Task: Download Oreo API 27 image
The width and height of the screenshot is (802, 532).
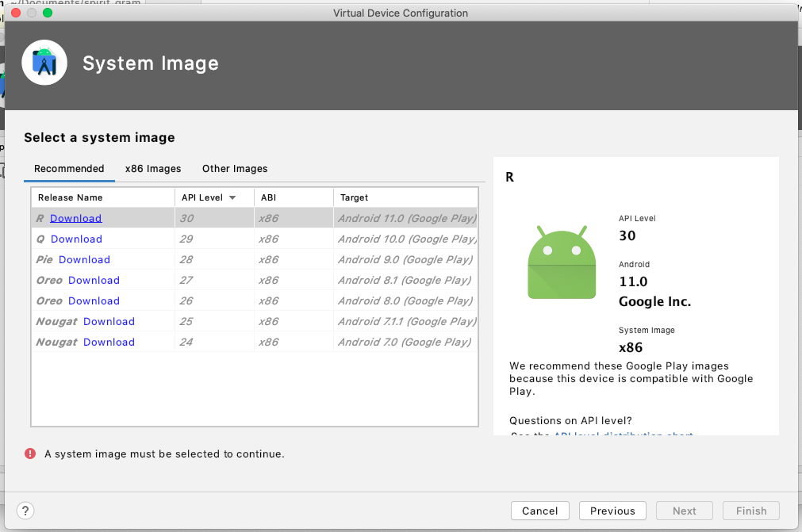Action: coord(94,280)
